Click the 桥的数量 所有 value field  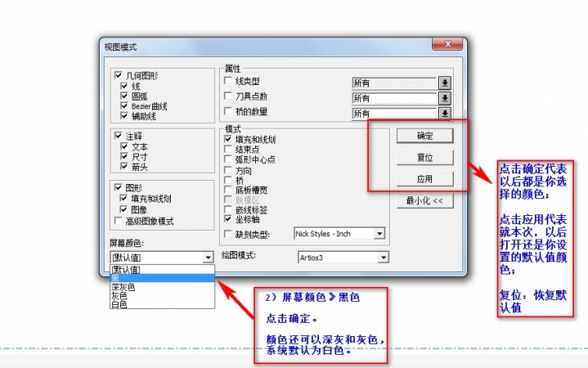pyautogui.click(x=394, y=113)
